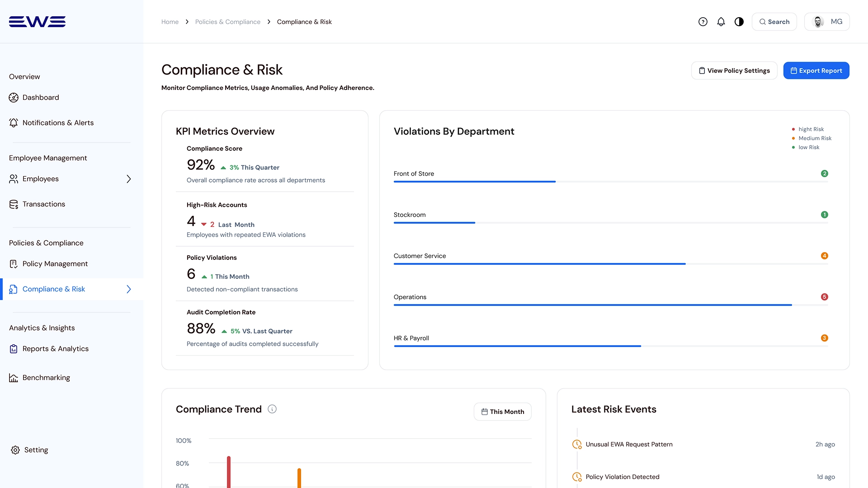868x488 pixels.
Task: Click the Customer Service risk badge 4
Action: (824, 256)
